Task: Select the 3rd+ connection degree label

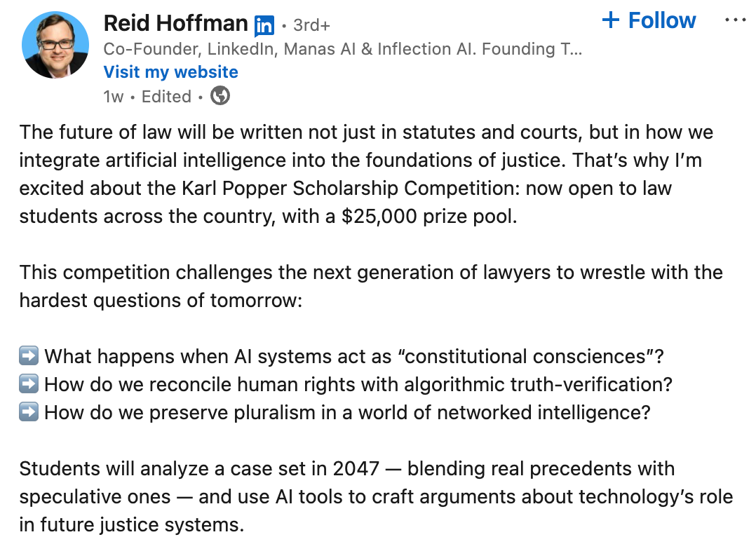Action: coord(311,25)
